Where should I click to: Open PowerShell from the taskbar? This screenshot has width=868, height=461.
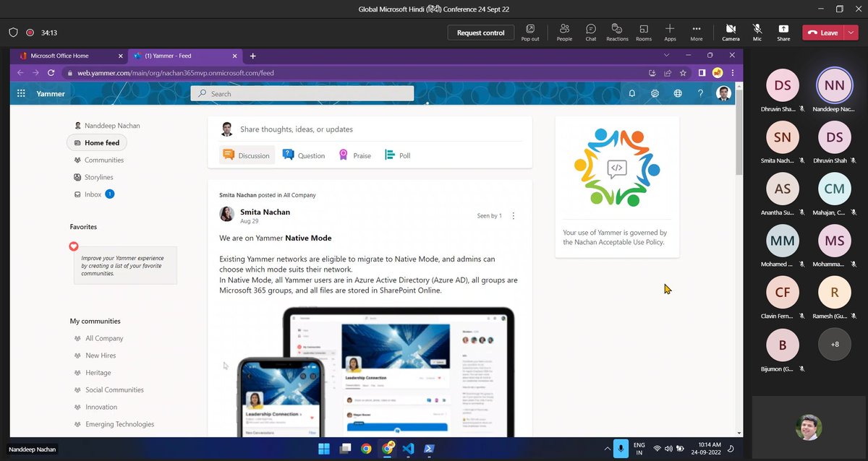pos(429,449)
